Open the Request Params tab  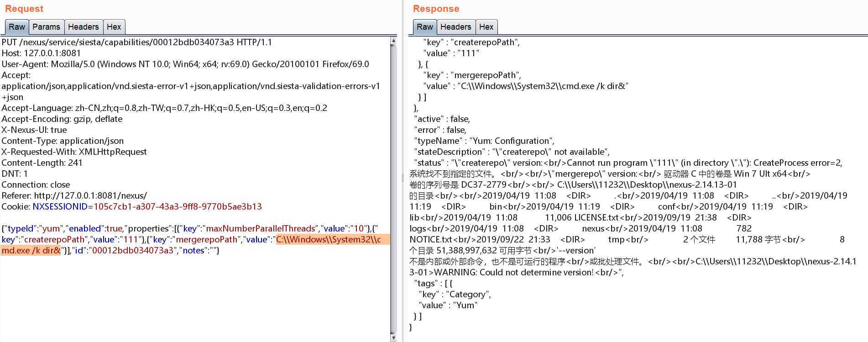point(46,27)
